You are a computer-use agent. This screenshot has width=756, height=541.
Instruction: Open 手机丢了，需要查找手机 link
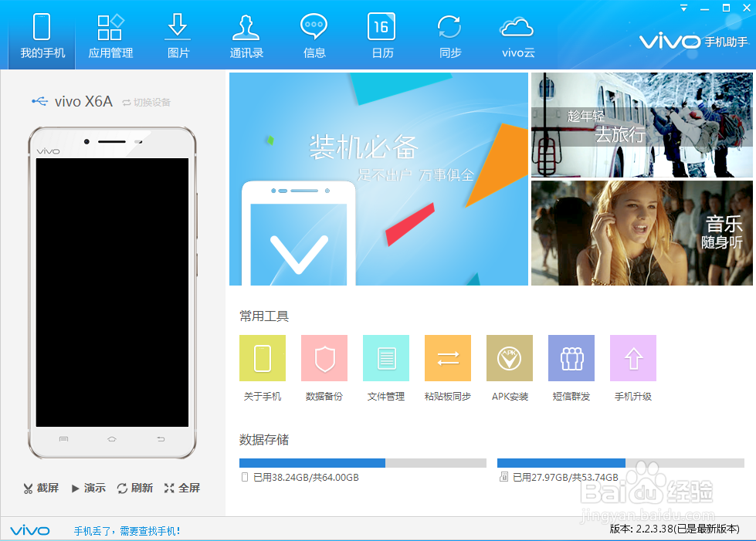pos(127,531)
